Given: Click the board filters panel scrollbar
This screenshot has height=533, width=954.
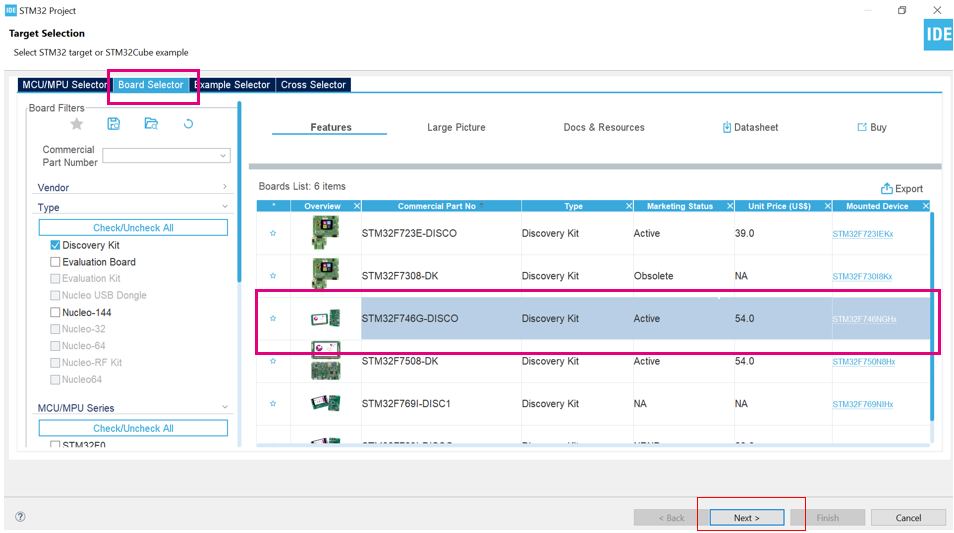Looking at the screenshot, I should click(x=239, y=192).
